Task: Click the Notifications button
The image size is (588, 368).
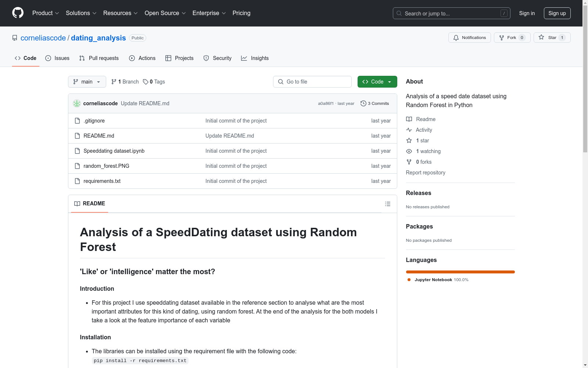Action: (470, 38)
